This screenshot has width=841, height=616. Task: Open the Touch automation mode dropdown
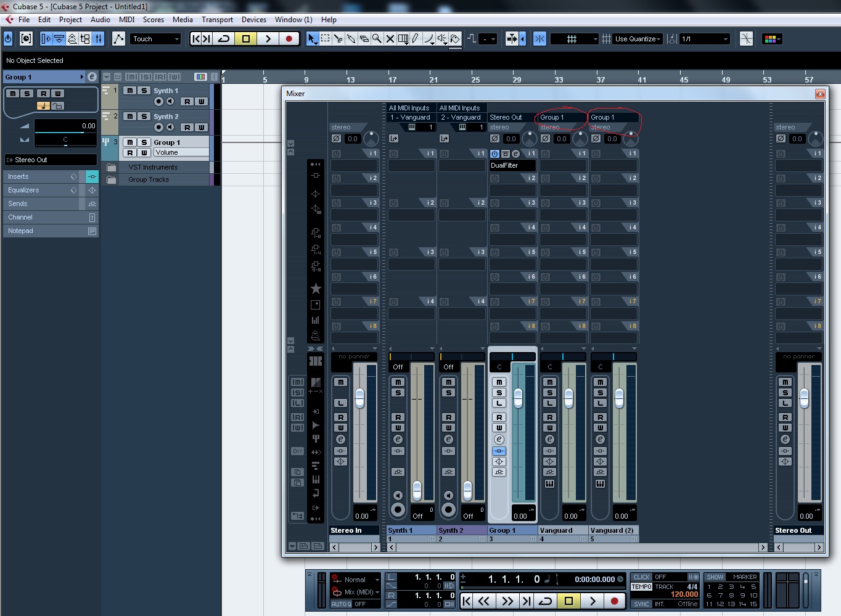(155, 39)
